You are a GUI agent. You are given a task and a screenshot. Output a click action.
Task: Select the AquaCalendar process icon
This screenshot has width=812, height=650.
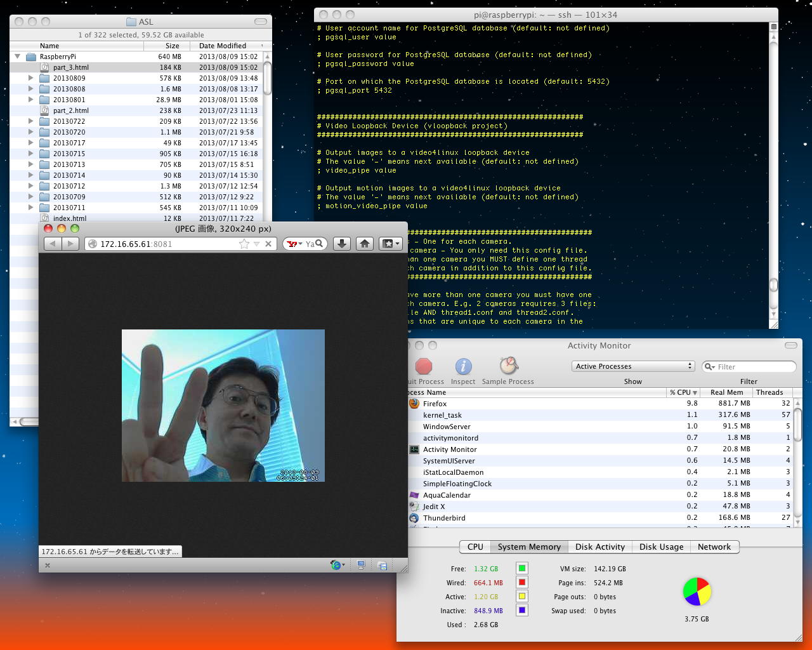[414, 495]
